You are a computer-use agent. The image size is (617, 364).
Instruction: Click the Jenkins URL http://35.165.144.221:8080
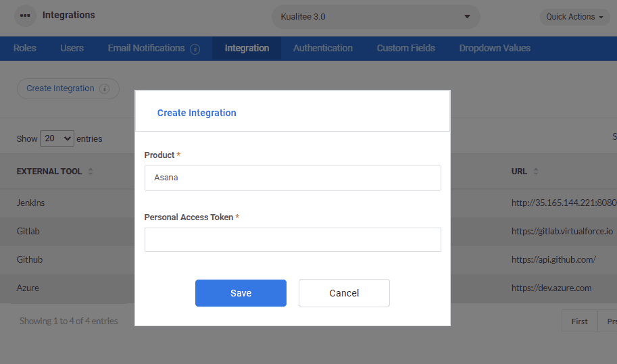[564, 203]
